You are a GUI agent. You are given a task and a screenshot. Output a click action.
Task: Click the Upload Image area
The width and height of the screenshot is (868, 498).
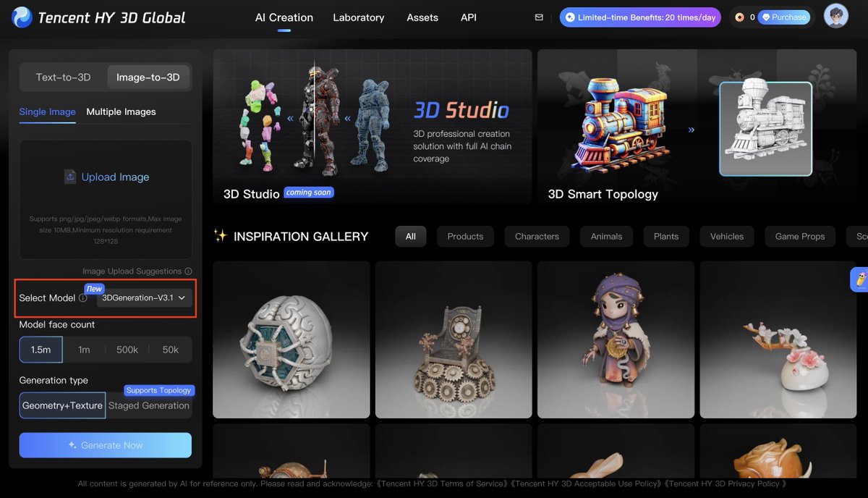point(105,177)
